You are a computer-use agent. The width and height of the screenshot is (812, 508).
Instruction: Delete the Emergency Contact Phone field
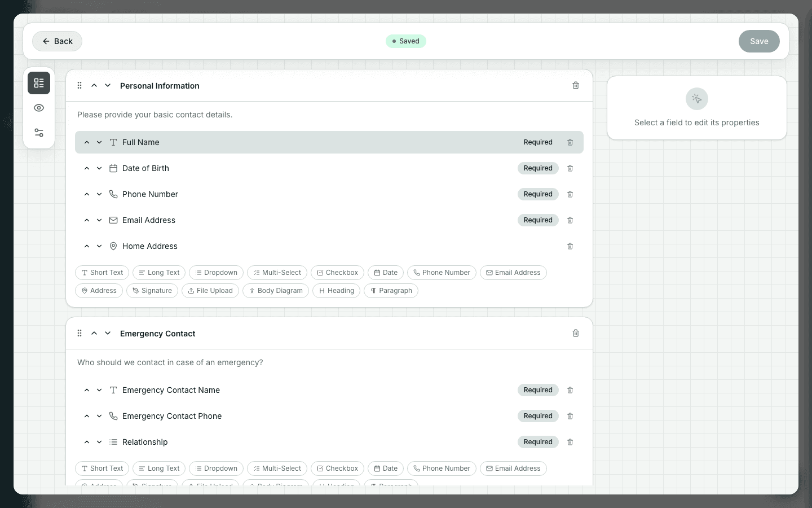click(x=570, y=416)
